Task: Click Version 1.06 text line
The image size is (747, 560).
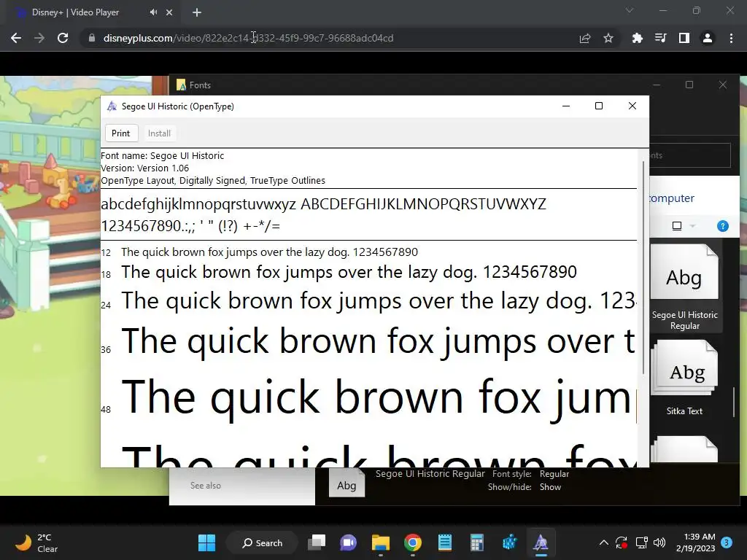Action: point(145,168)
